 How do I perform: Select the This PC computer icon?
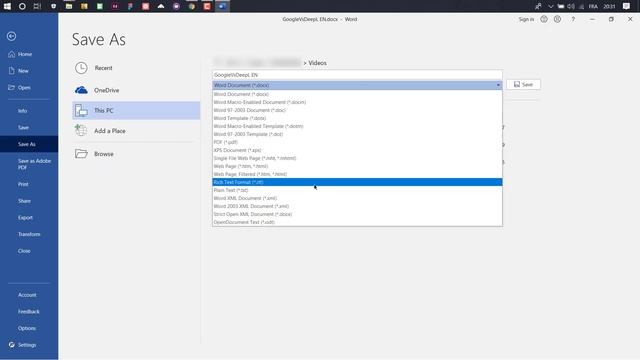(81, 111)
